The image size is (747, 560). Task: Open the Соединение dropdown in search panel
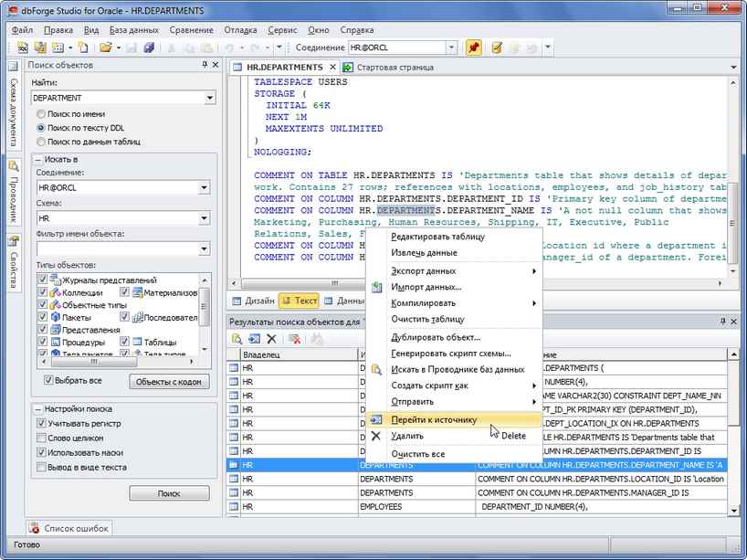click(x=204, y=188)
